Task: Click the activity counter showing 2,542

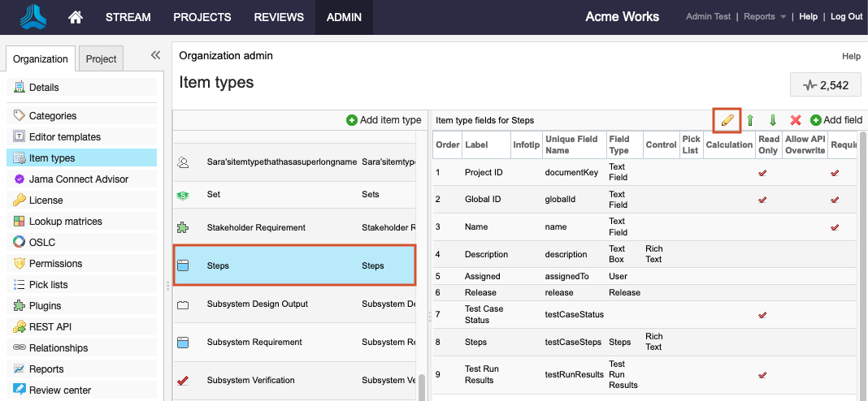Action: 825,85
